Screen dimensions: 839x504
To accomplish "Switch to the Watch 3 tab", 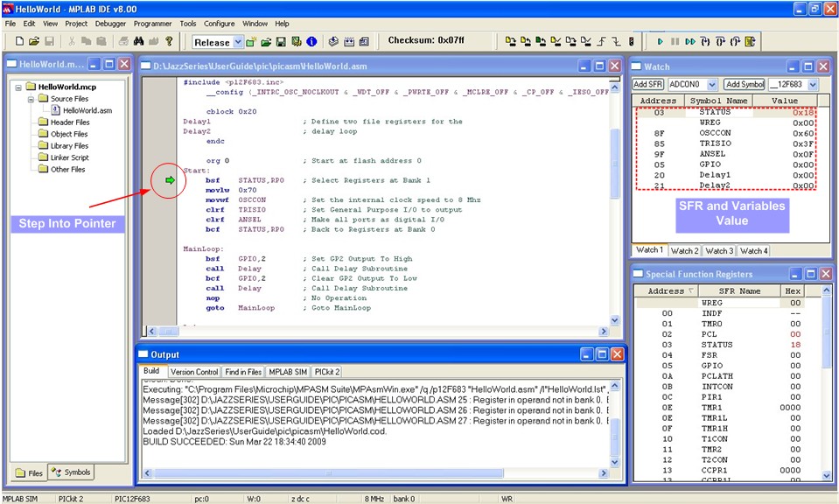I will [x=718, y=250].
